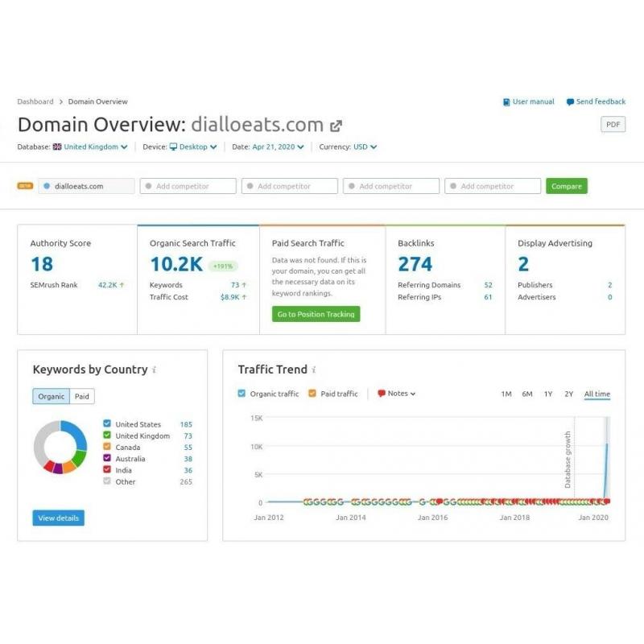Click the info icon next to Keywords by Country
The width and height of the screenshot is (644, 644).
coord(155,369)
